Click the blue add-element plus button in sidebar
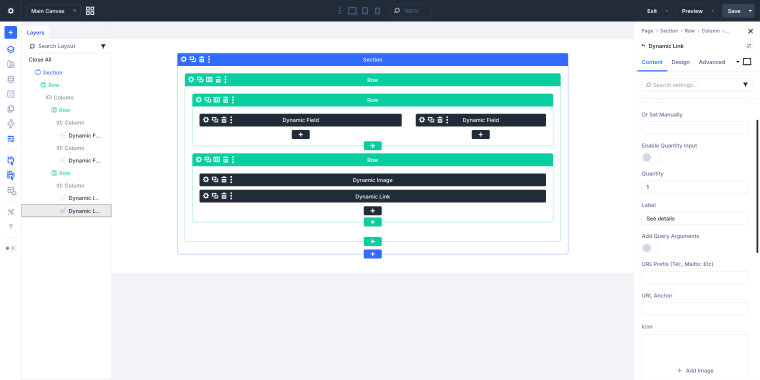 click(11, 32)
